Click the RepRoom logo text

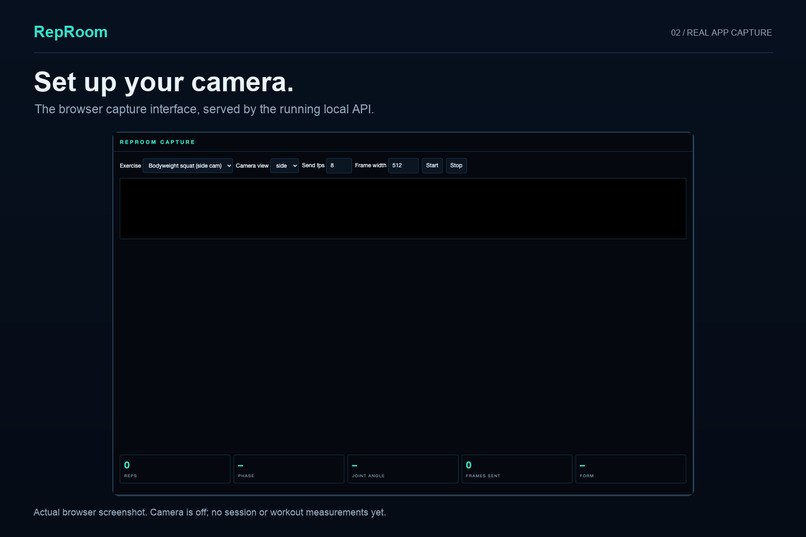tap(70, 32)
